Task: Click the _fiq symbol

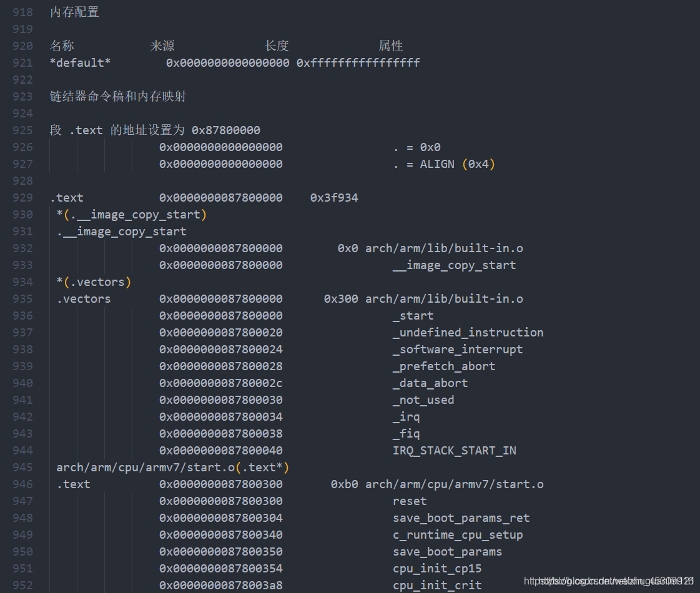Action: pos(407,434)
